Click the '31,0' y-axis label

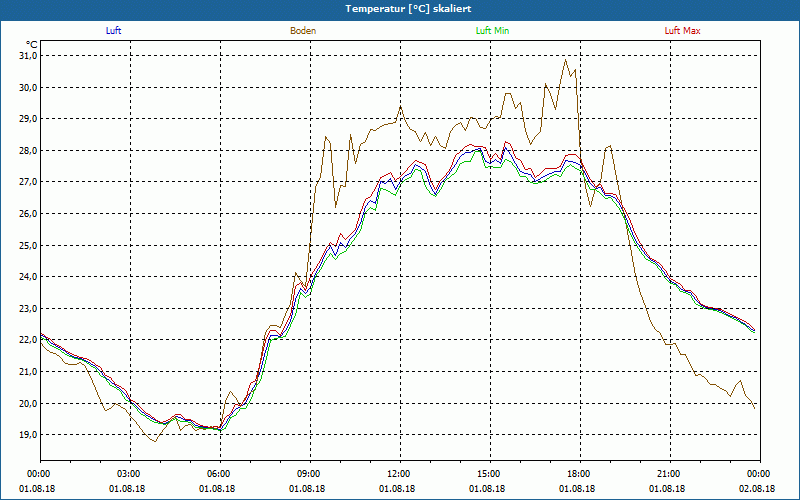pyautogui.click(x=28, y=56)
